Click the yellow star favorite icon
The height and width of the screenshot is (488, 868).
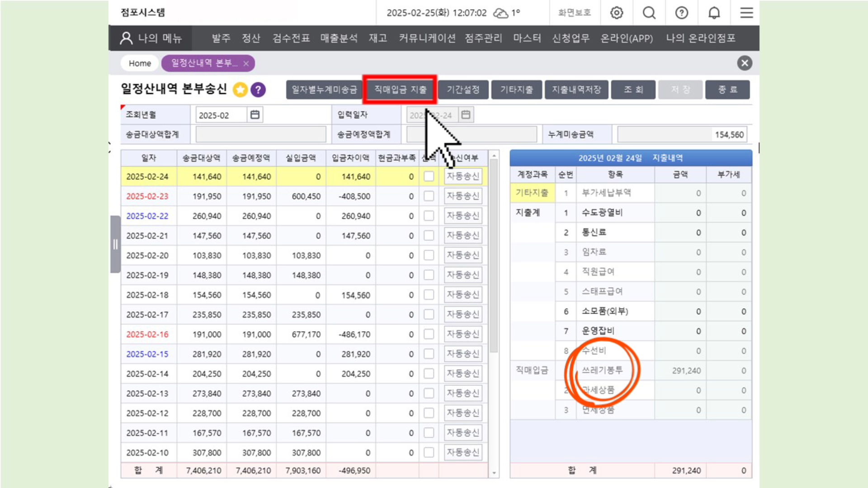tap(240, 90)
